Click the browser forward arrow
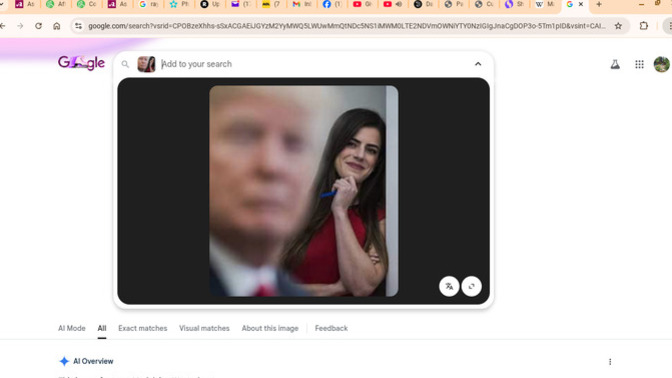This screenshot has height=378, width=672. click(x=20, y=26)
